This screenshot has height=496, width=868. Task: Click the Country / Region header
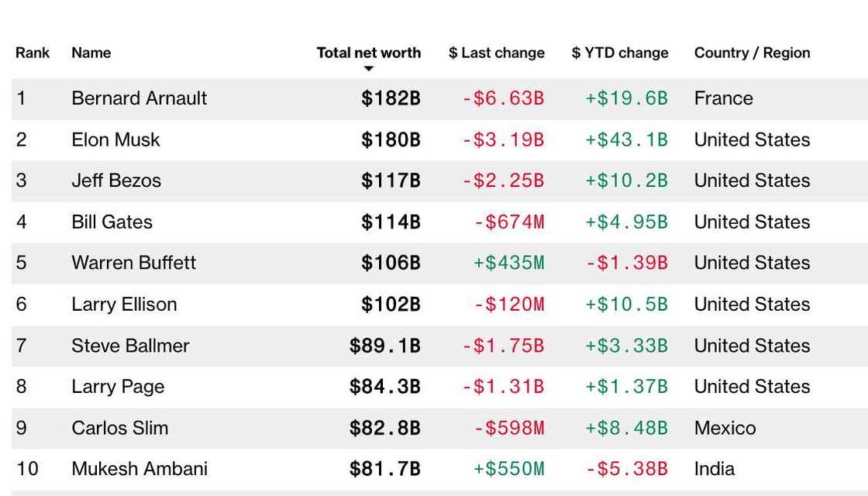pyautogui.click(x=752, y=53)
